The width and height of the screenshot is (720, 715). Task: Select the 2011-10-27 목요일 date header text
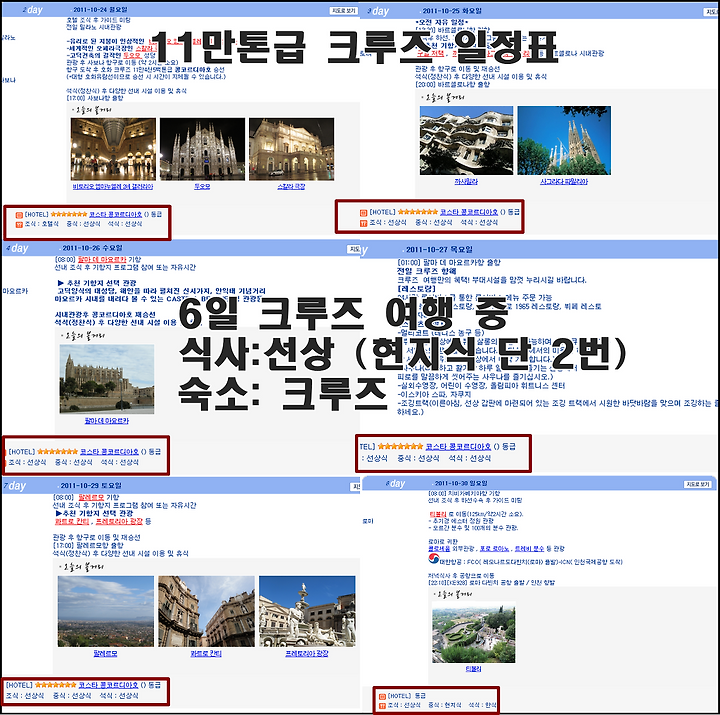coord(439,250)
